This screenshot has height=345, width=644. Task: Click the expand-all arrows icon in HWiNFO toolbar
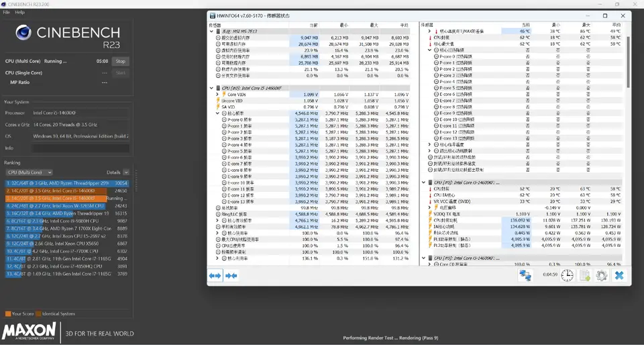pos(215,276)
